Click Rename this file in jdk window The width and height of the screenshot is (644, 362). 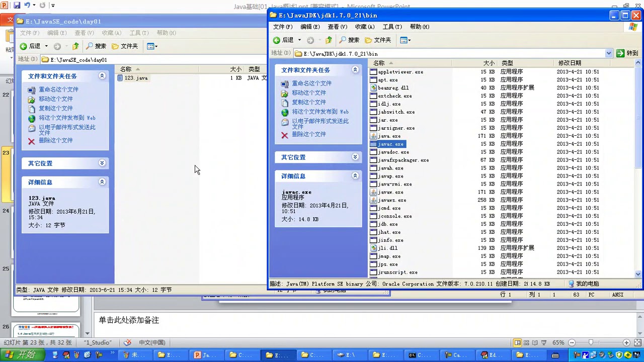tap(311, 83)
